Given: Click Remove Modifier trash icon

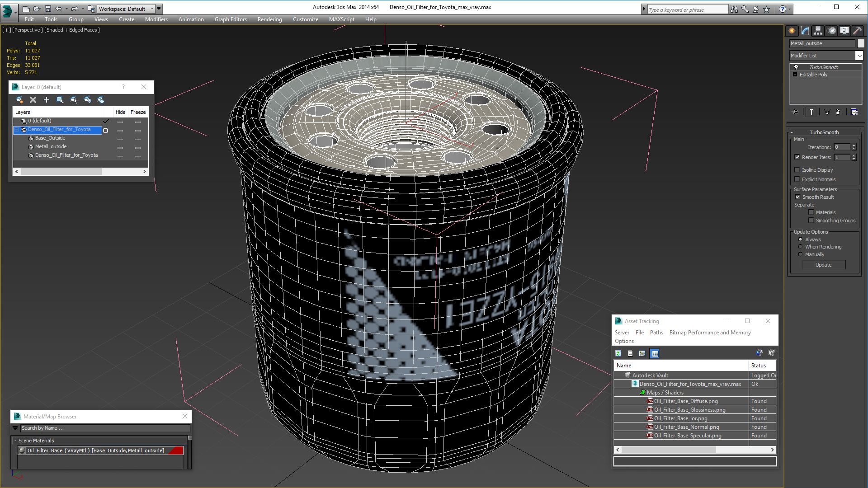Looking at the screenshot, I should click(x=838, y=112).
